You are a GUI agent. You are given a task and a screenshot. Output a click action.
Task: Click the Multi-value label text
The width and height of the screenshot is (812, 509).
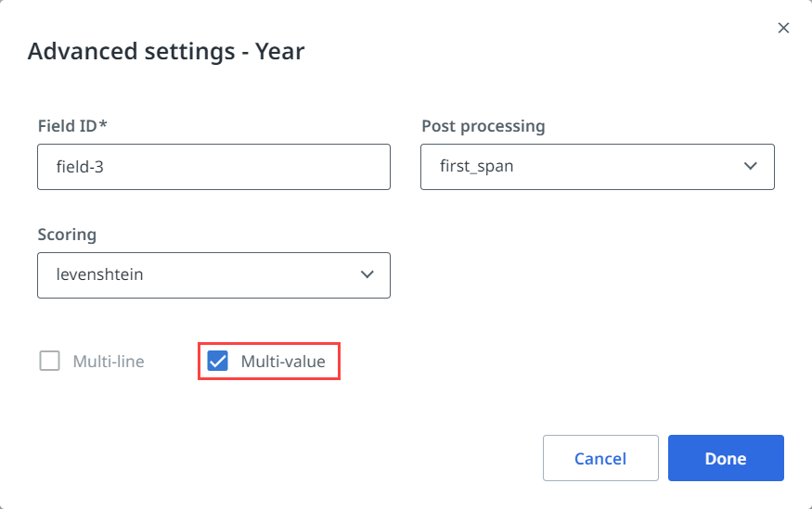(283, 362)
